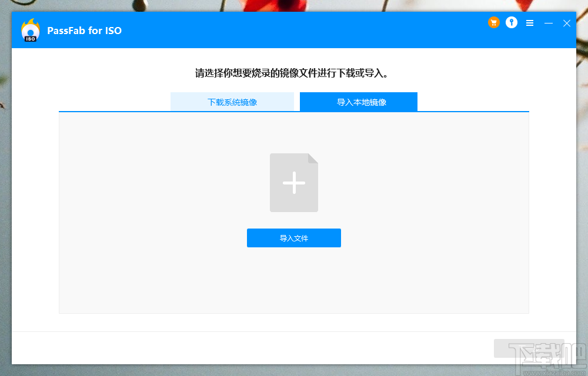Click the gray document import placeholder icon
Screen dimensions: 588x376
coord(293,182)
